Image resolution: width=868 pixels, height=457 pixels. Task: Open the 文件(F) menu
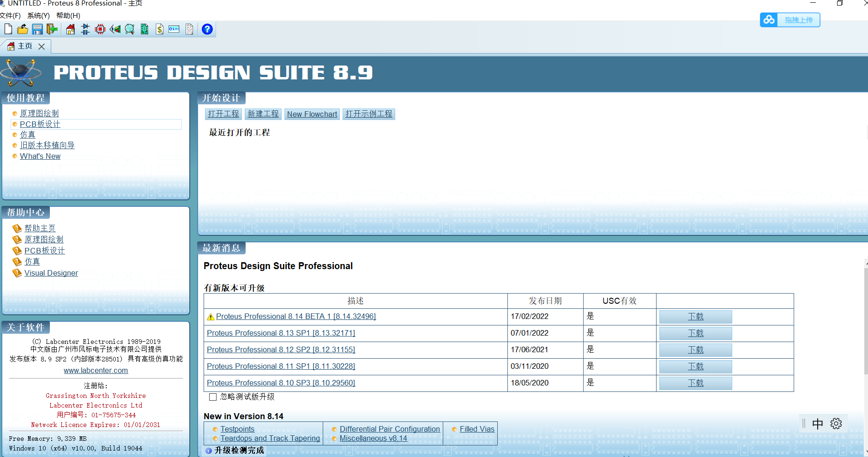pos(10,15)
